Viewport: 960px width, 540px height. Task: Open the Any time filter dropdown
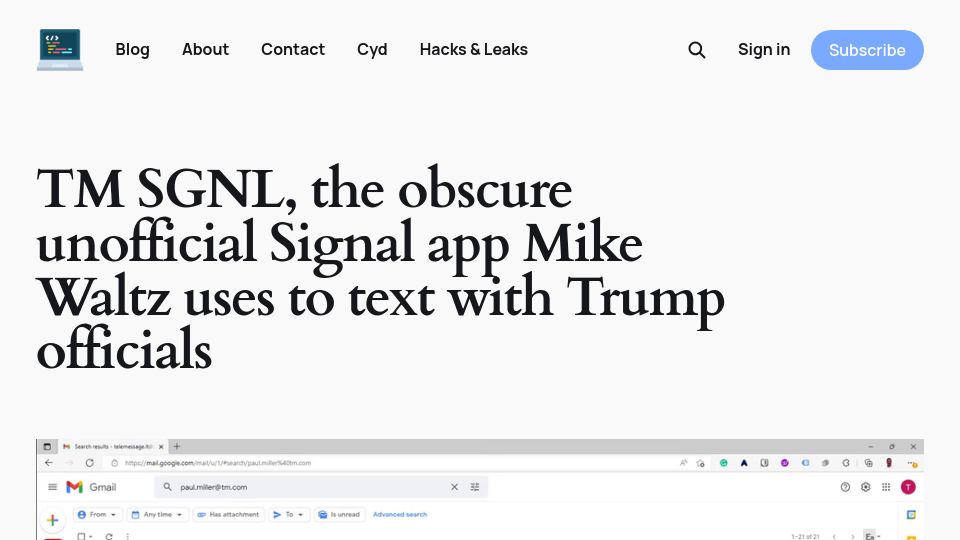pos(157,514)
